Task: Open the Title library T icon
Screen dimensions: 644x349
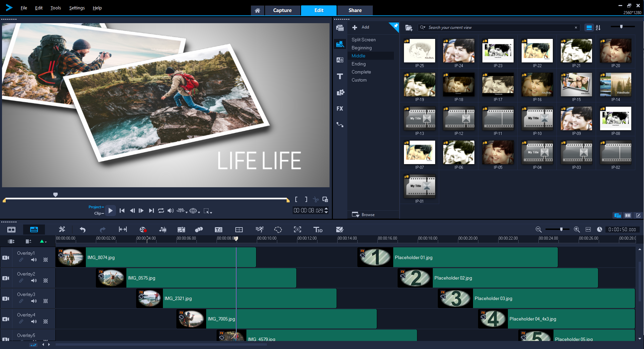Action: 340,76
